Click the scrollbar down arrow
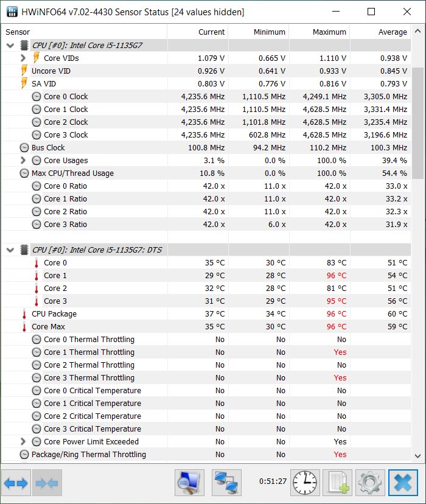426x504 pixels. 417,456
